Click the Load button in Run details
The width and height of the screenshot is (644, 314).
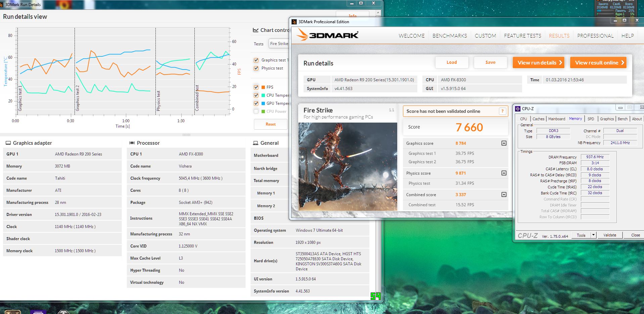coord(452,62)
